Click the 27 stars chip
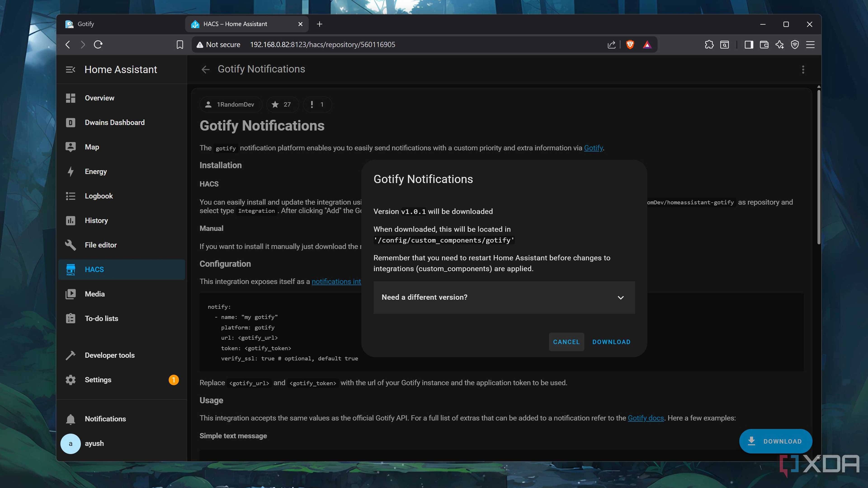This screenshot has width=868, height=488. pyautogui.click(x=282, y=104)
